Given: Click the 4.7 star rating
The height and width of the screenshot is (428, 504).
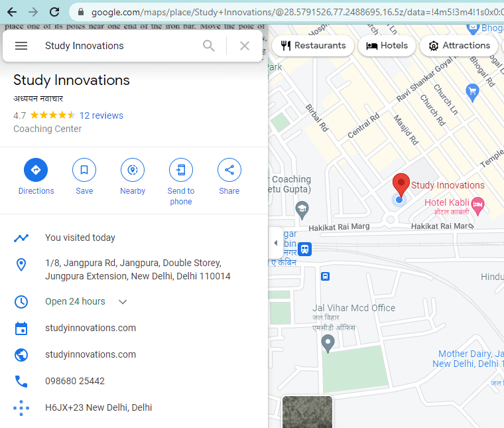Looking at the screenshot, I should 44,115.
